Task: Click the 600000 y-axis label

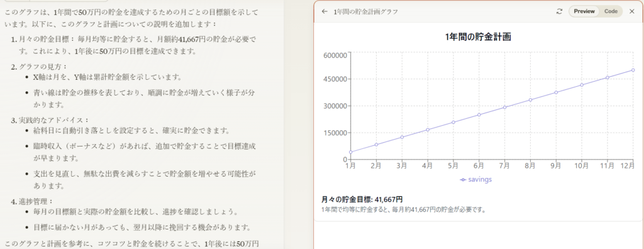Action: tap(336, 55)
